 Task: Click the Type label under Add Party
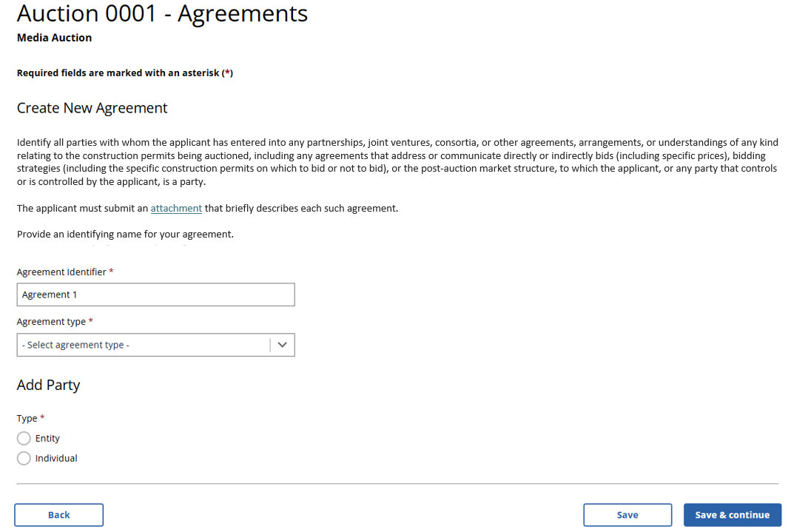tap(27, 418)
